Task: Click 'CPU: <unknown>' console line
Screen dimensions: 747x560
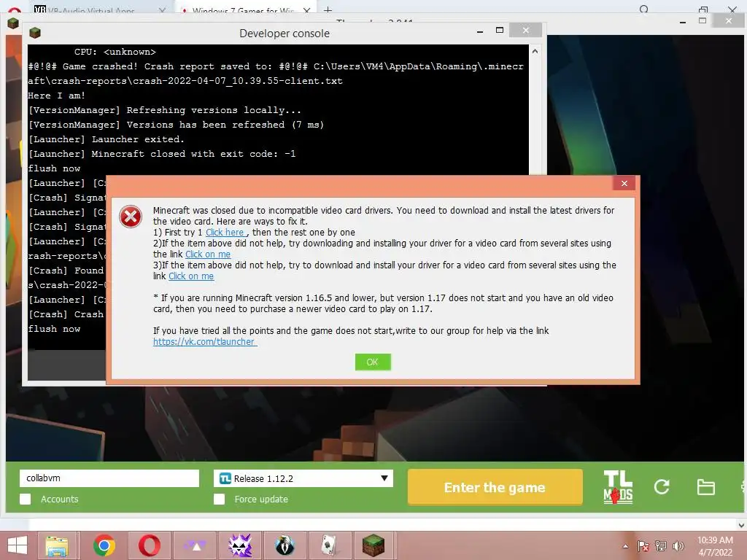Action: point(115,52)
